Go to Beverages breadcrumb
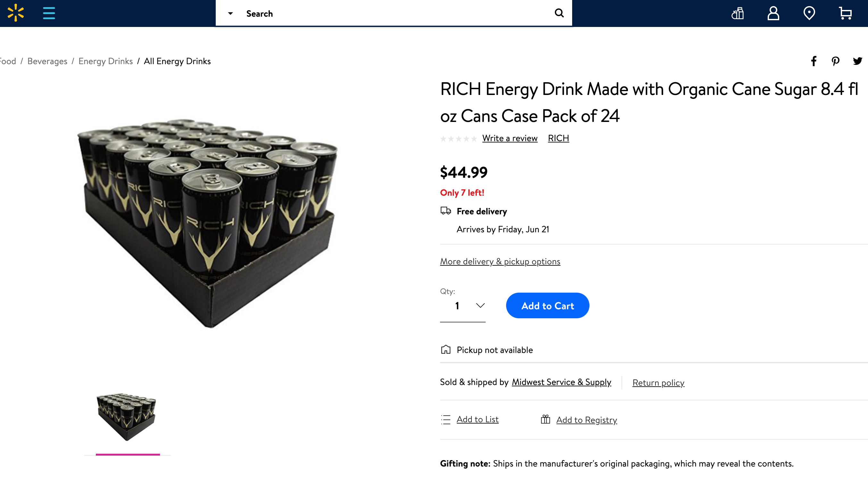 [47, 61]
